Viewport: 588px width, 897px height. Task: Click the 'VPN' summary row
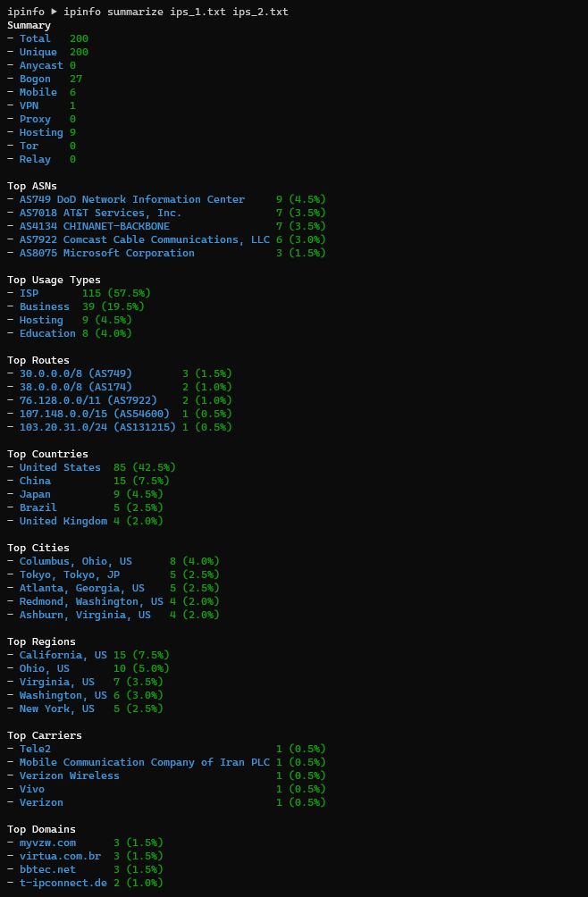(x=42, y=105)
